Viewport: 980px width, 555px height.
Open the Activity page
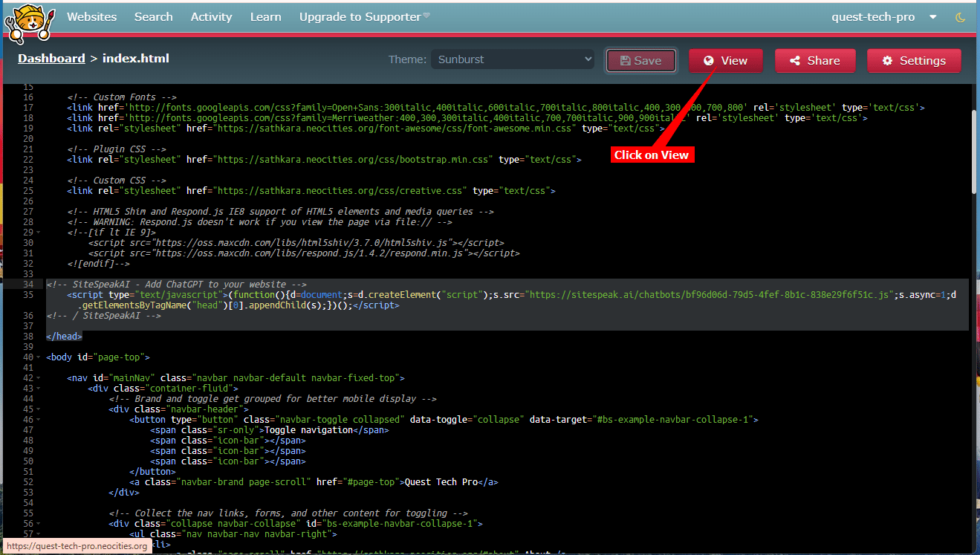tap(211, 16)
